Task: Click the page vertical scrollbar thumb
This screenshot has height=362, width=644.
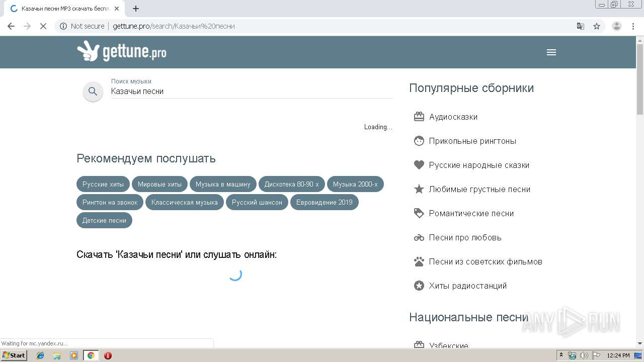Action: tap(640, 79)
